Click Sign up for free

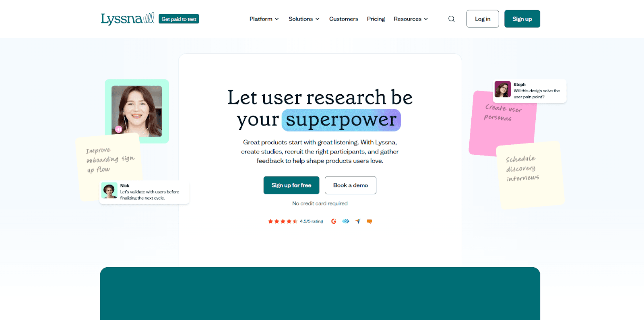[291, 185]
